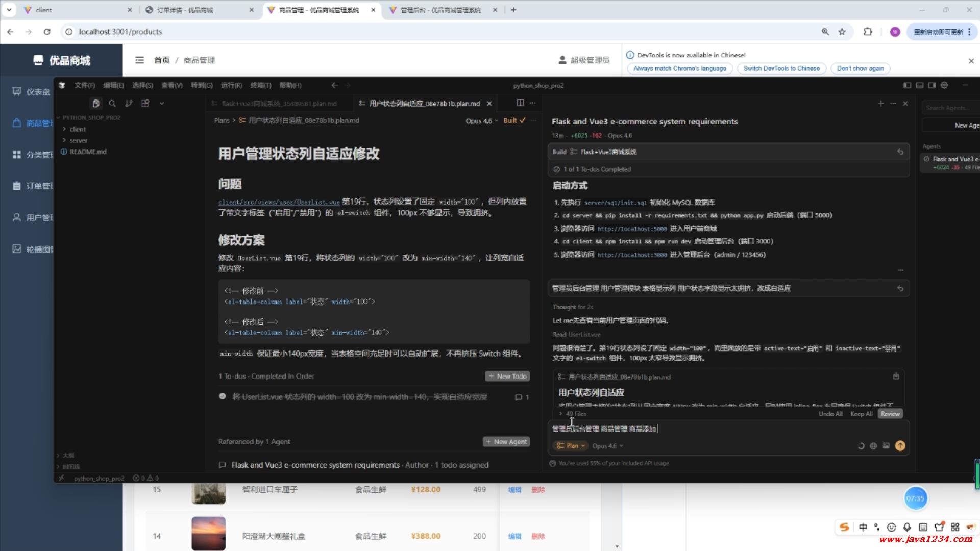Click the split editor layout icon
The image size is (980, 551).
pos(520,103)
